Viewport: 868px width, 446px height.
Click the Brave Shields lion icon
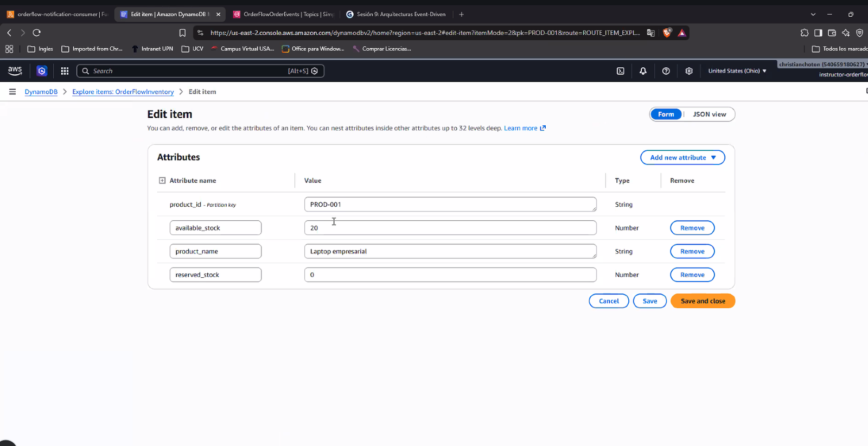coord(667,33)
